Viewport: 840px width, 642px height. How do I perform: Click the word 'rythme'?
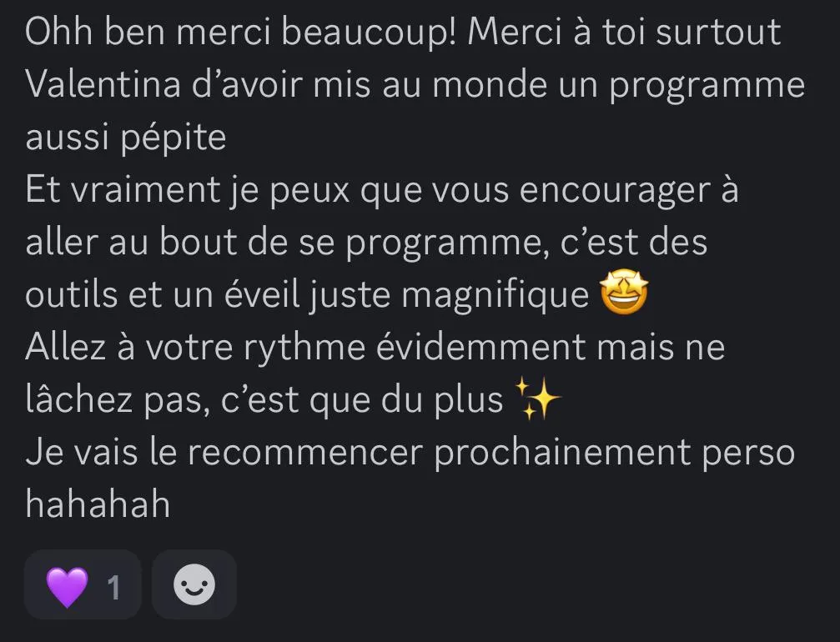pos(304,348)
